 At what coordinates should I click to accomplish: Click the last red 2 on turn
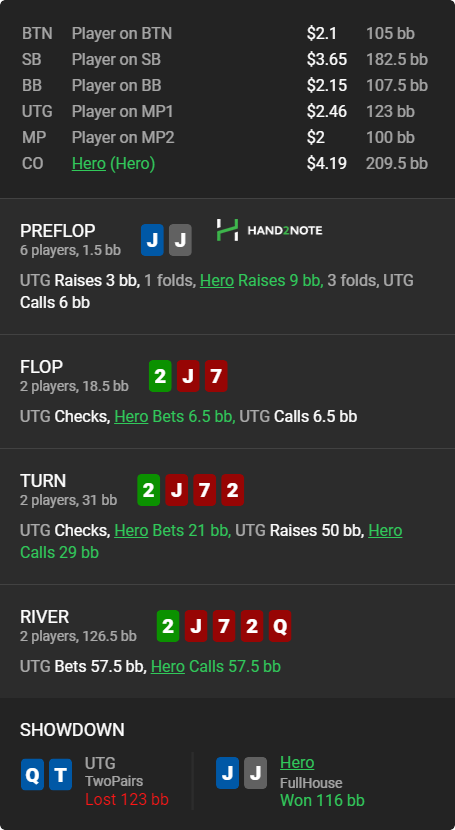[x=233, y=490]
